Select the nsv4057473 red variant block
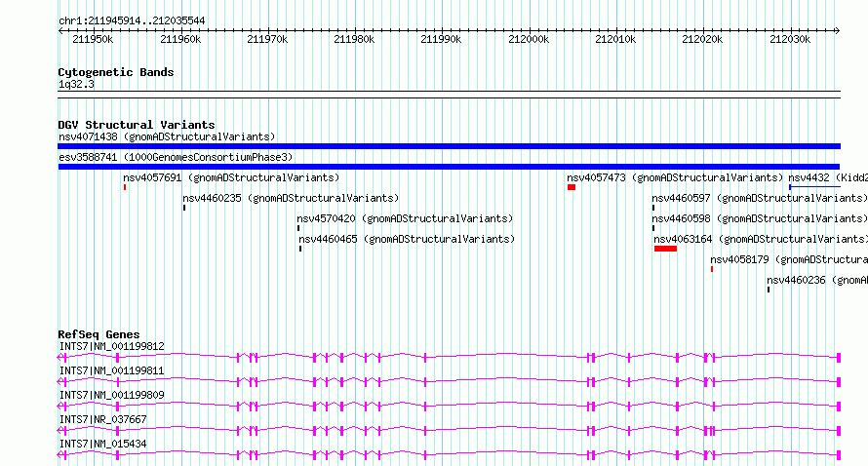 click(572, 187)
